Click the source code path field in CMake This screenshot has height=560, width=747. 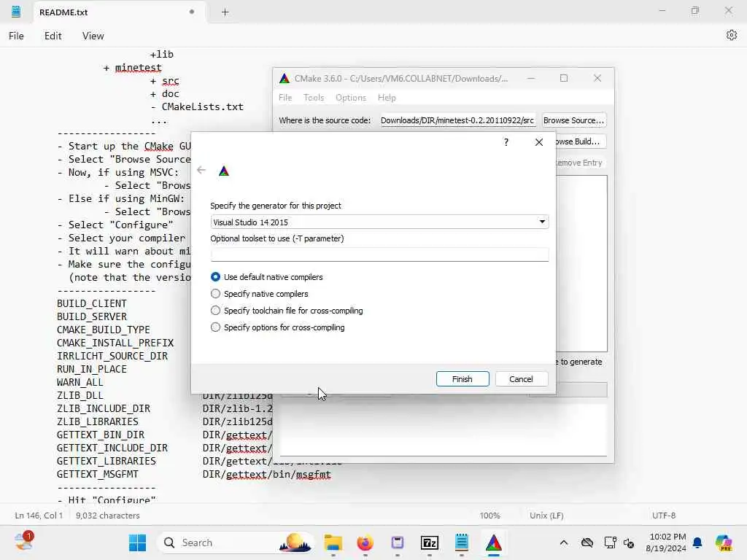[x=457, y=120]
